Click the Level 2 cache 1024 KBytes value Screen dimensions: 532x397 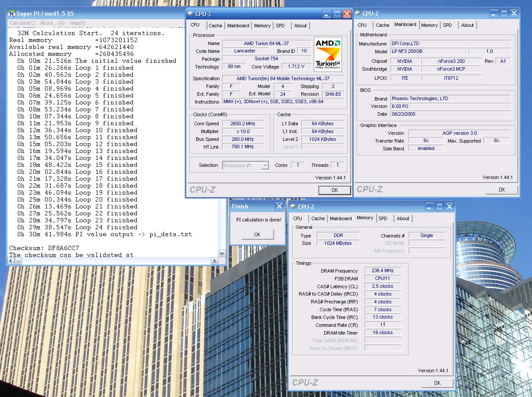coord(323,139)
